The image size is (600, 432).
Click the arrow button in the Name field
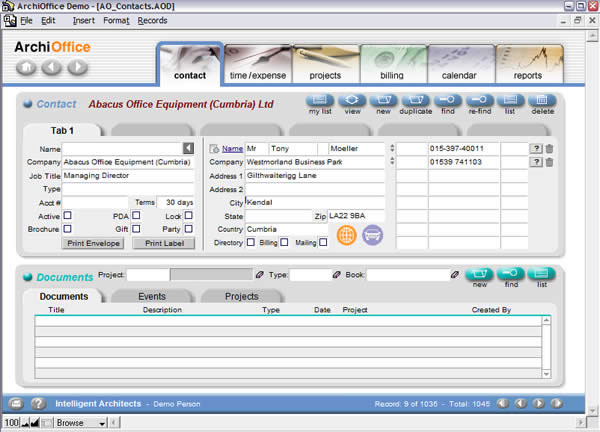pyautogui.click(x=188, y=148)
